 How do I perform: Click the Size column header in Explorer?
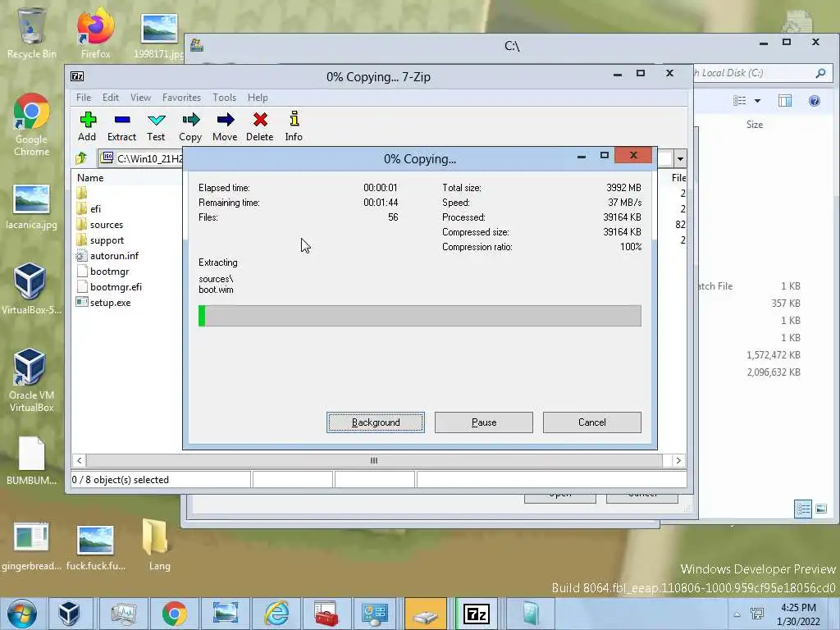(755, 125)
